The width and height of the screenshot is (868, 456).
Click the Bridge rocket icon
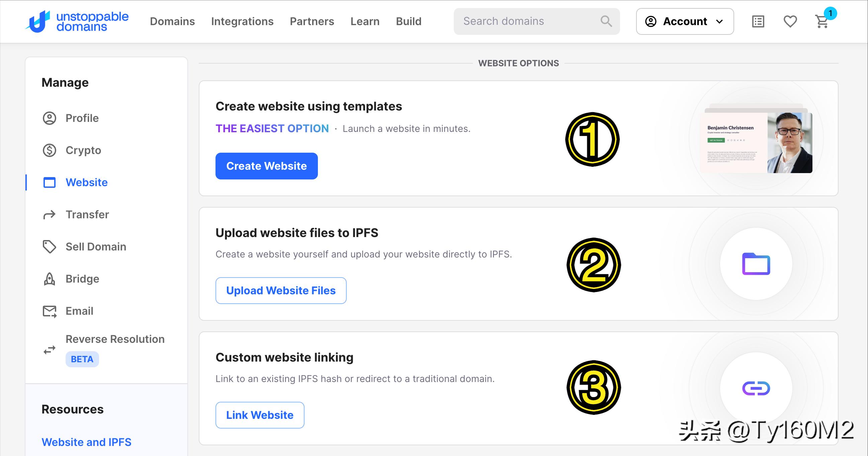(49, 279)
